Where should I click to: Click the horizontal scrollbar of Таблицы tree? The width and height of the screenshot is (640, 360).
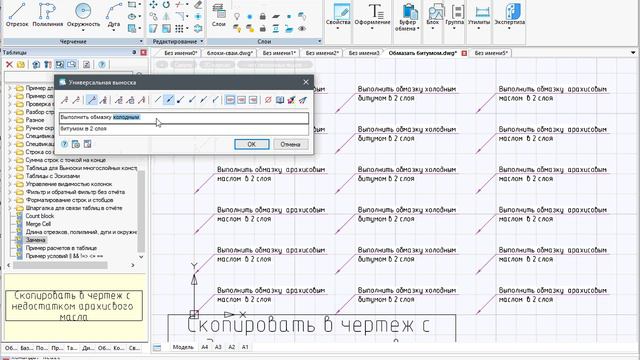point(60,265)
